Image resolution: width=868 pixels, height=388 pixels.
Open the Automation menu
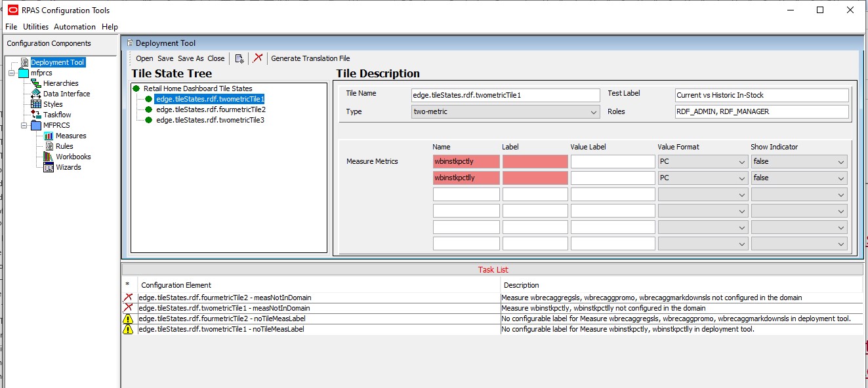tap(75, 27)
